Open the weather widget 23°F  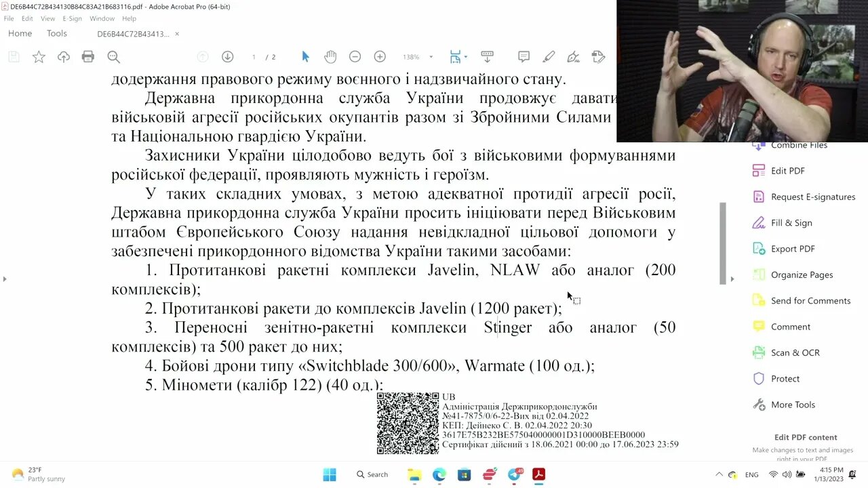point(39,474)
